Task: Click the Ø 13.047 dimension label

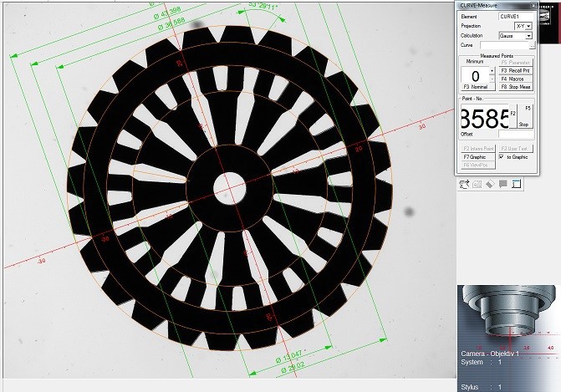Action: [289, 356]
